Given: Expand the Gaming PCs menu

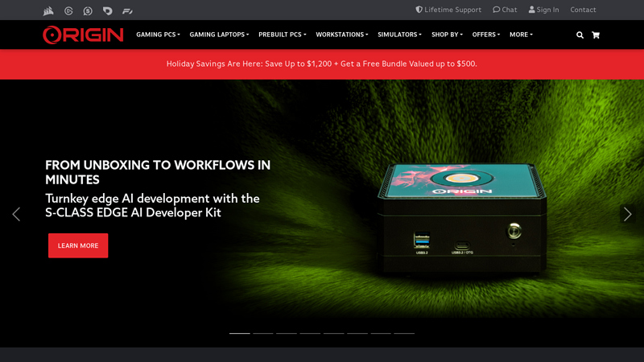Looking at the screenshot, I should tap(158, 35).
